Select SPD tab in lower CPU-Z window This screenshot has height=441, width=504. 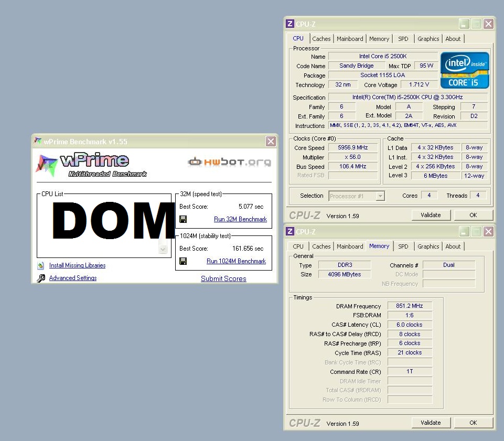pos(403,246)
